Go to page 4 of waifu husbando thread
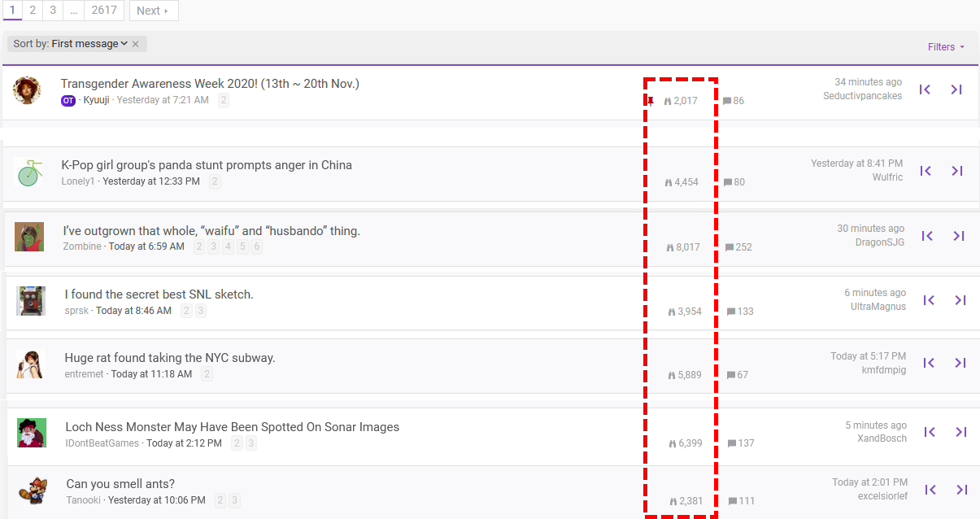The image size is (980, 519). [229, 246]
